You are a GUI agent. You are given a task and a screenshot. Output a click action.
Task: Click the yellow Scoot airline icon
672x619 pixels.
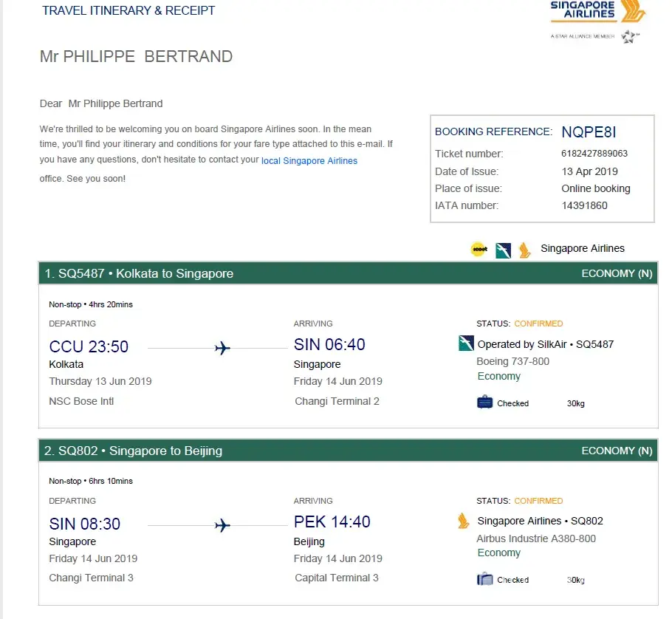(x=479, y=250)
